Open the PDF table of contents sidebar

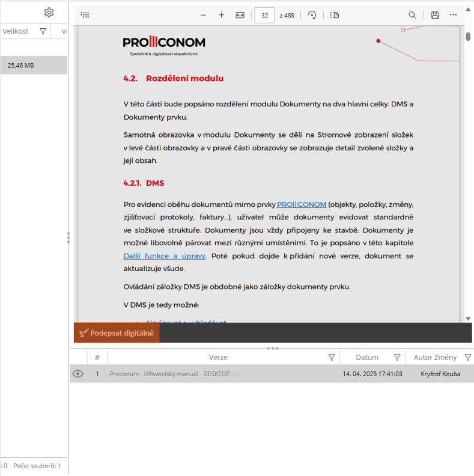tap(85, 15)
